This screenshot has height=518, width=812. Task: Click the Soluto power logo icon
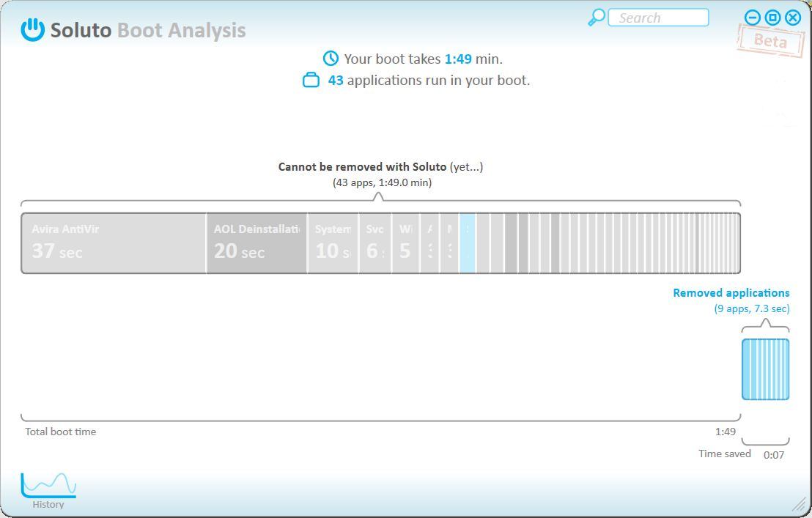[x=33, y=30]
